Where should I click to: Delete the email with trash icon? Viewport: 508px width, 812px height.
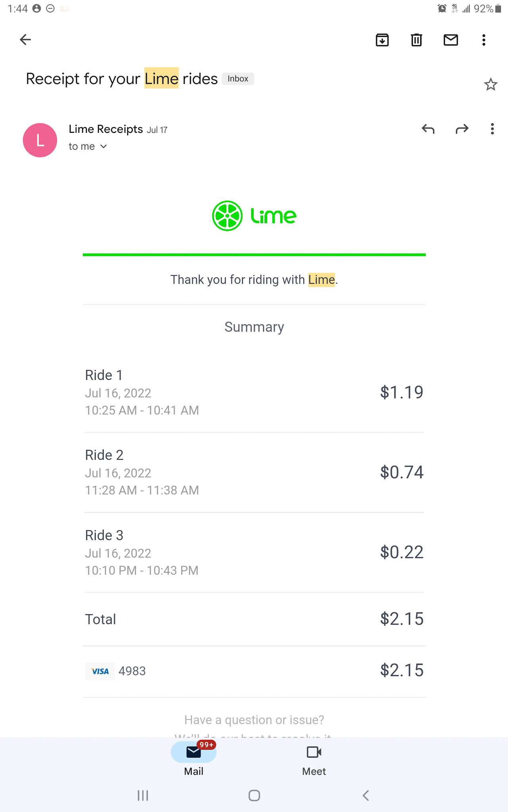pyautogui.click(x=416, y=40)
